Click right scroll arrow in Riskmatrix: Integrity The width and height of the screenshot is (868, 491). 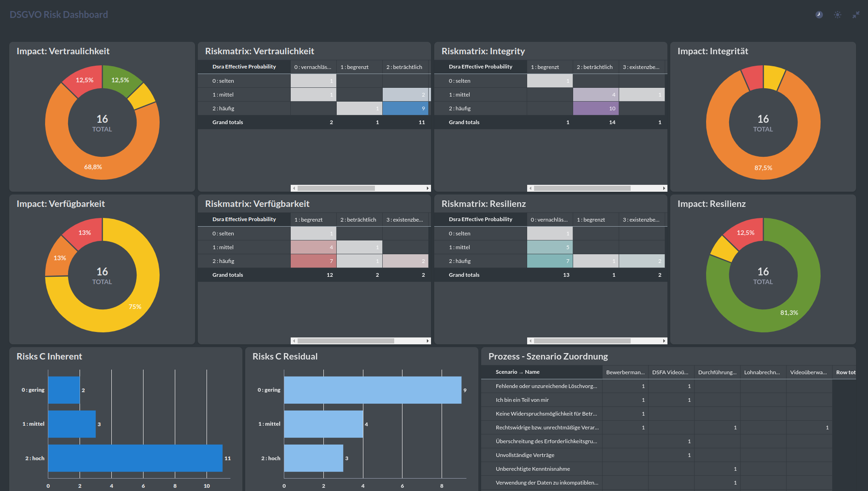(664, 188)
